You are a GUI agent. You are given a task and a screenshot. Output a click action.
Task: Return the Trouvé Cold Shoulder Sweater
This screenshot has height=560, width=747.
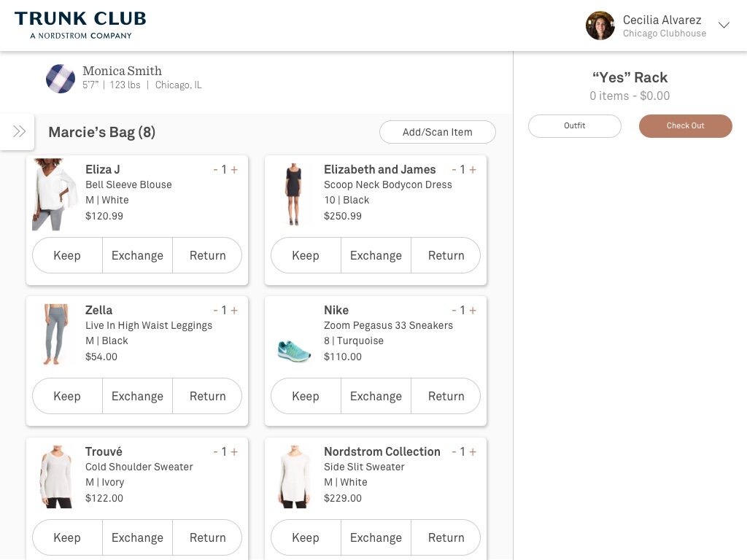tap(207, 537)
